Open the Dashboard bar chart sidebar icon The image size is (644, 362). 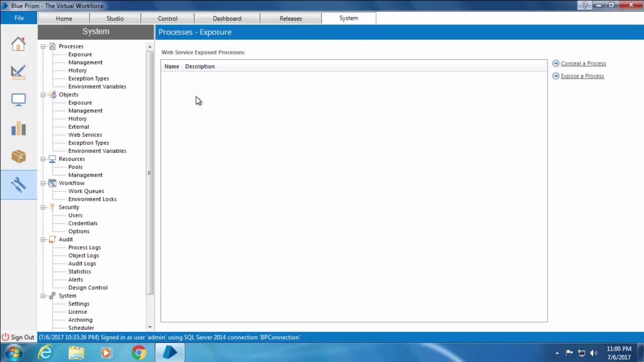(x=18, y=128)
